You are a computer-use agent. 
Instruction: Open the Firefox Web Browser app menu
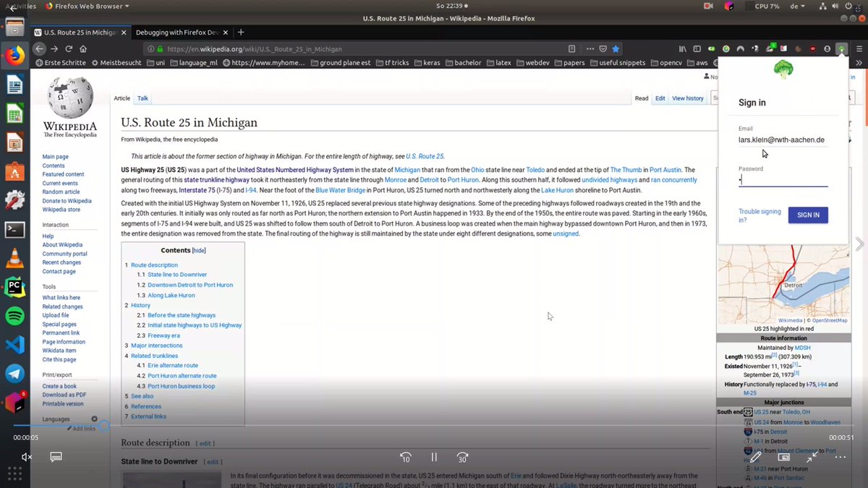tap(87, 6)
